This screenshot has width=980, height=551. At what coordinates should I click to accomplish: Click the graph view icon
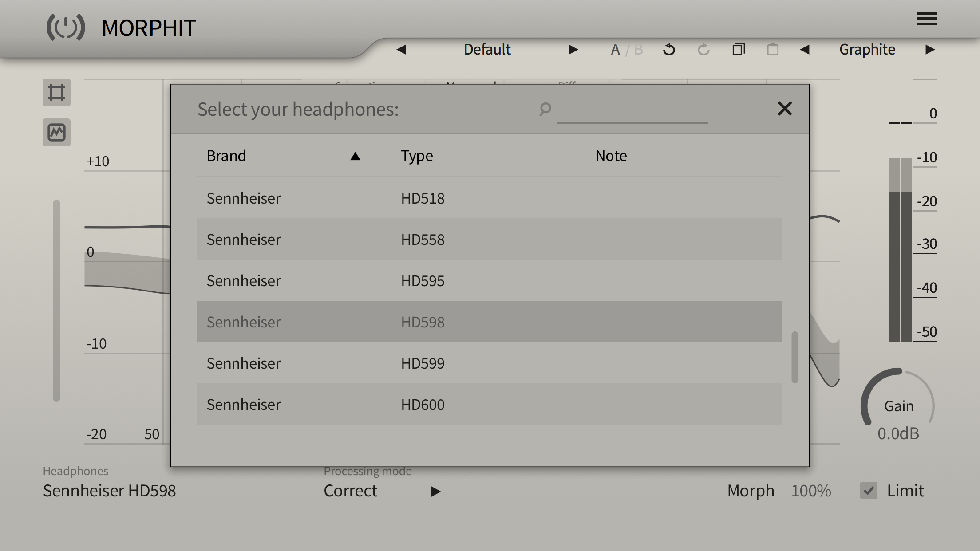pos(56,132)
